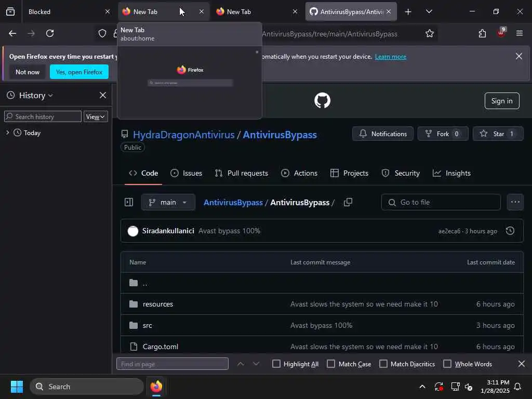The image size is (532, 399).
Task: Open the Insights tab
Action: [x=451, y=173]
